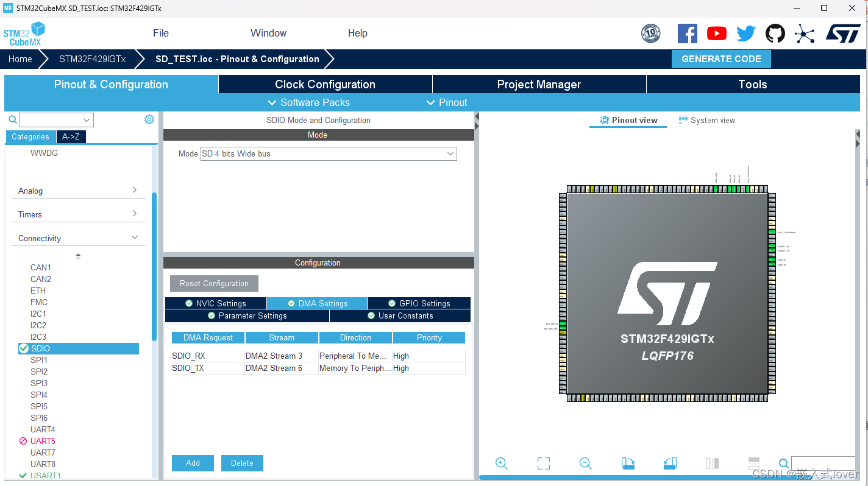Click the green checkmark beside SDIO
This screenshot has height=486, width=868.
24,348
